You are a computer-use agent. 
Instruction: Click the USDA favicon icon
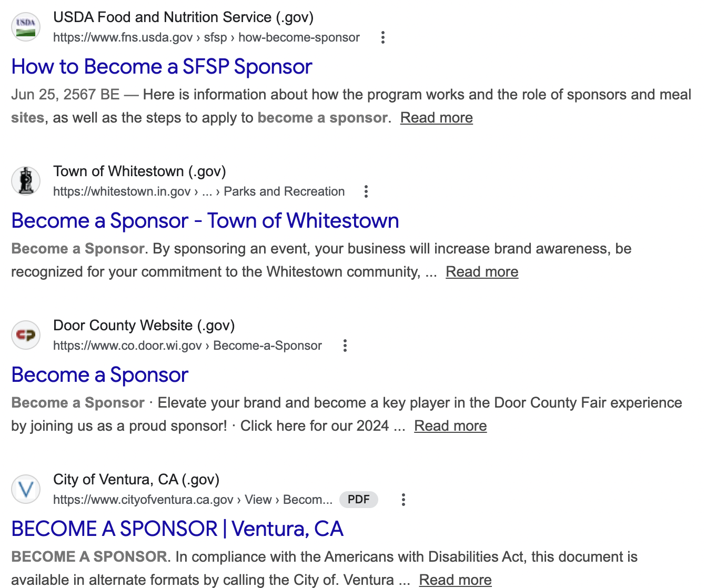point(26,27)
